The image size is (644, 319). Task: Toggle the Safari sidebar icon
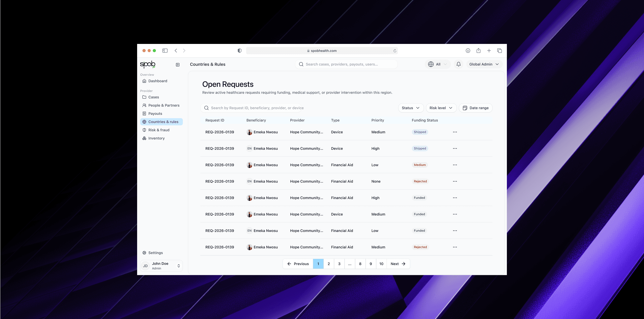165,51
